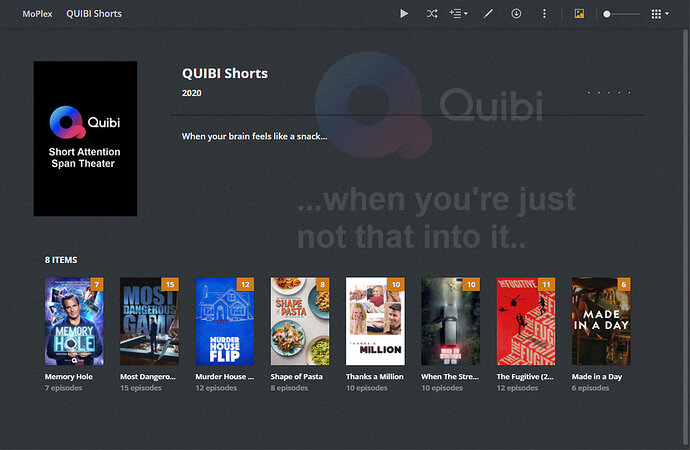Play the QUIBI Shorts collection

click(404, 14)
